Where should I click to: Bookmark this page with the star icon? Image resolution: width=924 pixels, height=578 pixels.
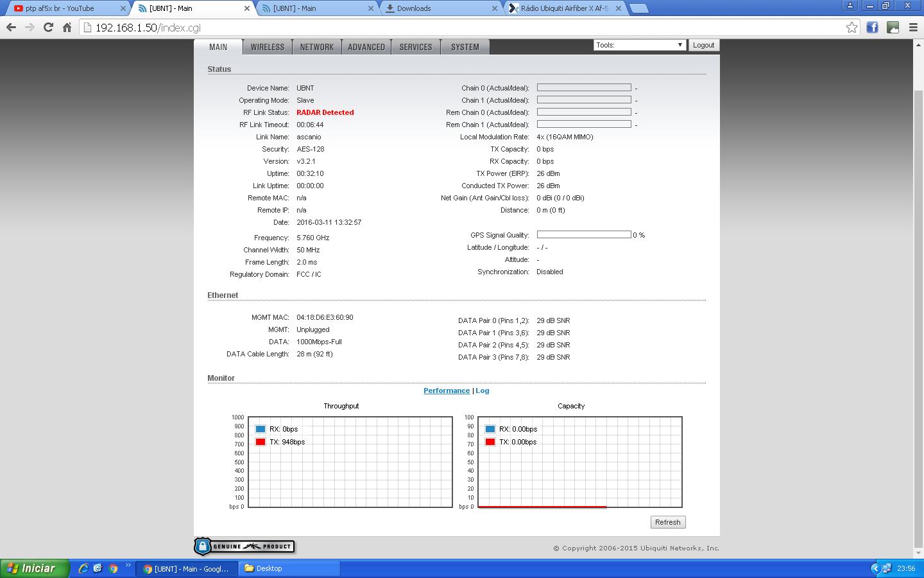pyautogui.click(x=851, y=28)
